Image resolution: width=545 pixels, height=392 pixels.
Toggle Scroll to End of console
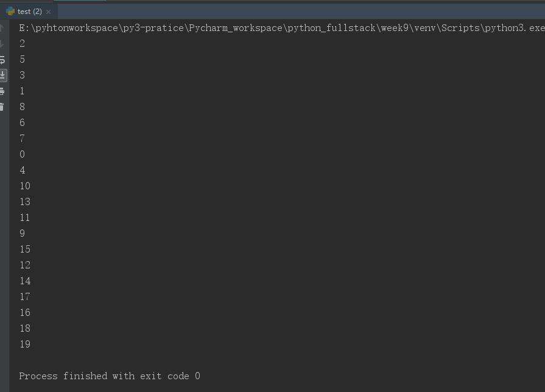pos(2,75)
